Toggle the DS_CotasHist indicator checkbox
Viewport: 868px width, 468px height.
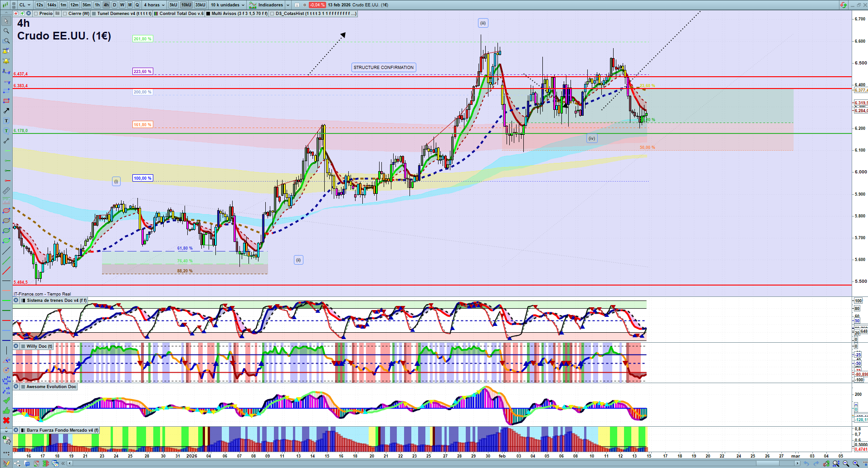point(272,14)
